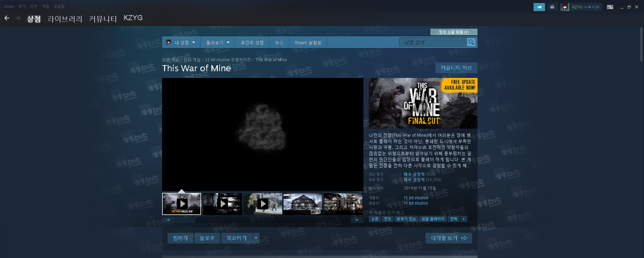The width and height of the screenshot is (644, 258).
Task: Click the 대기열 보기 button
Action: coord(449,238)
